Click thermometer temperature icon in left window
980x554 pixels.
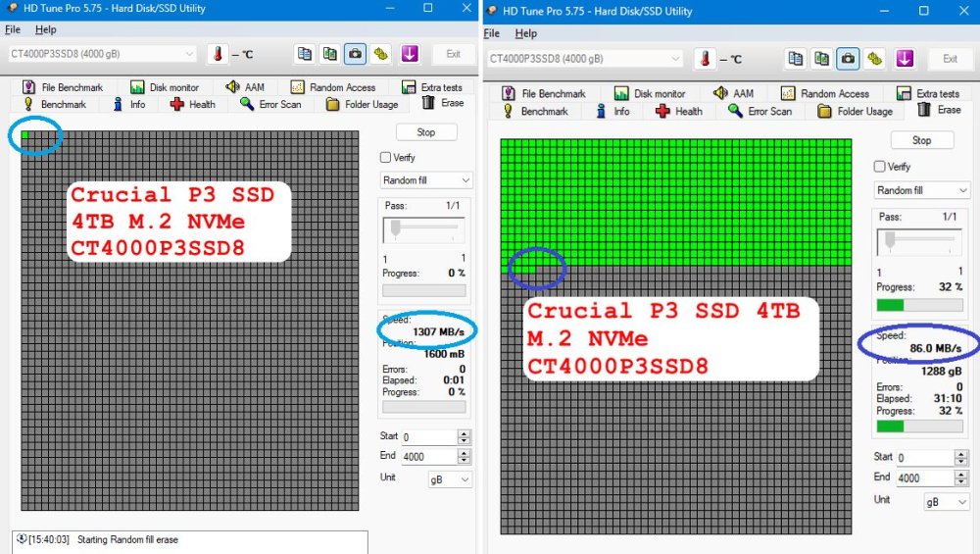pyautogui.click(x=218, y=54)
